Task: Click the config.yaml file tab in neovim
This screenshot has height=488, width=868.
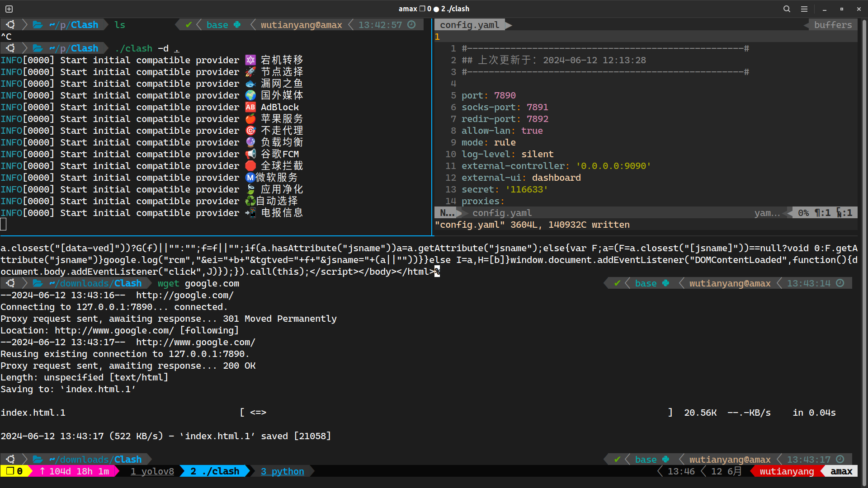Action: [470, 24]
